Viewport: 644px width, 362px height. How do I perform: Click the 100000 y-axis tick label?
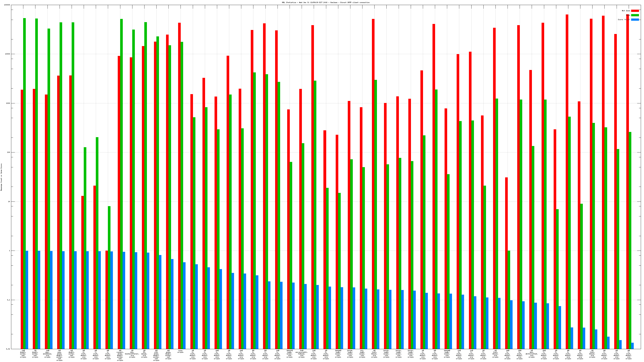click(7, 5)
